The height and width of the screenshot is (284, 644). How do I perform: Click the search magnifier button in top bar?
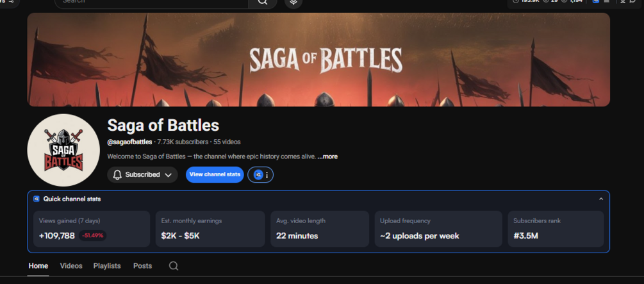263,3
